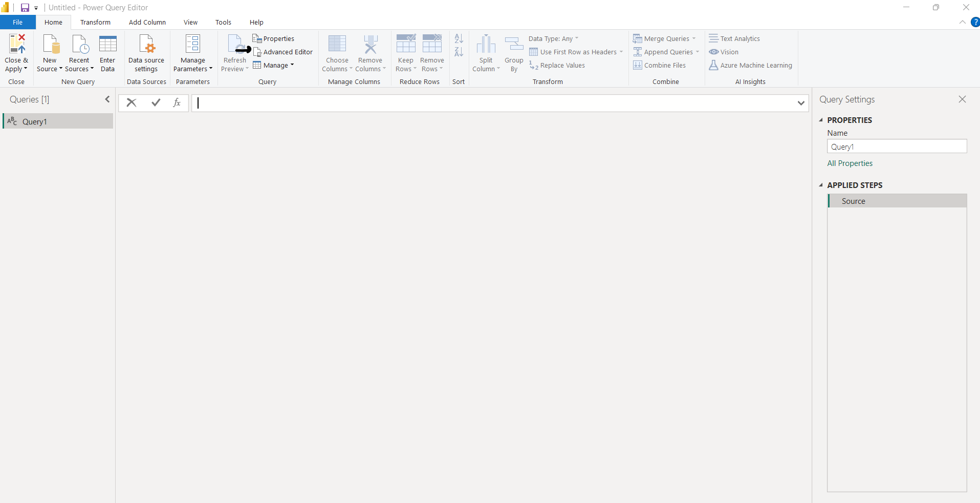Click the Choose Columns icon
980x503 pixels.
(337, 44)
